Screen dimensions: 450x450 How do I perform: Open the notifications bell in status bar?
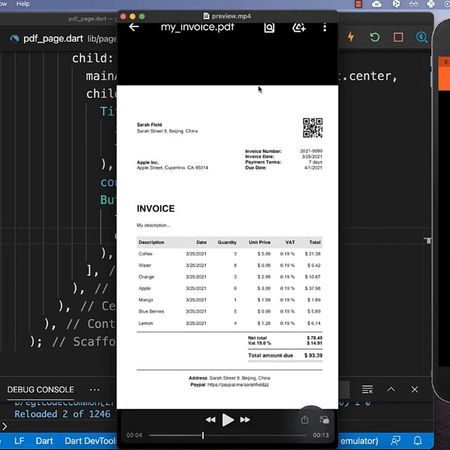point(418,441)
